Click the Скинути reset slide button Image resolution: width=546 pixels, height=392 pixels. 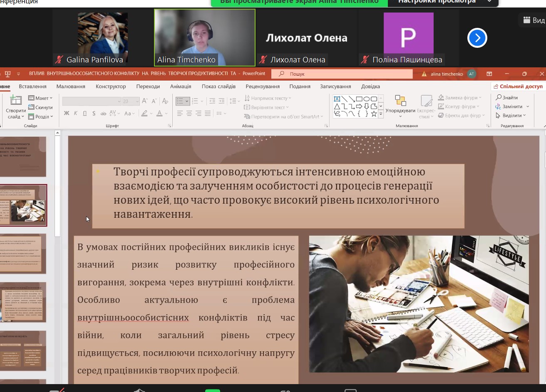[40, 107]
